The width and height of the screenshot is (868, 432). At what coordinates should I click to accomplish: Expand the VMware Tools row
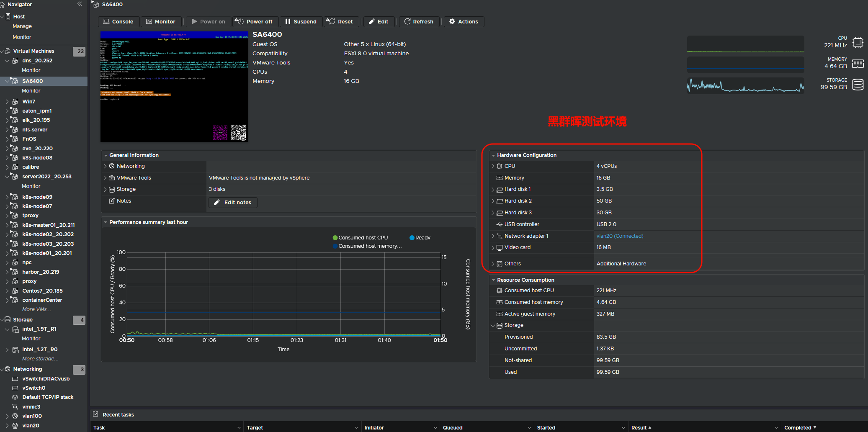105,178
